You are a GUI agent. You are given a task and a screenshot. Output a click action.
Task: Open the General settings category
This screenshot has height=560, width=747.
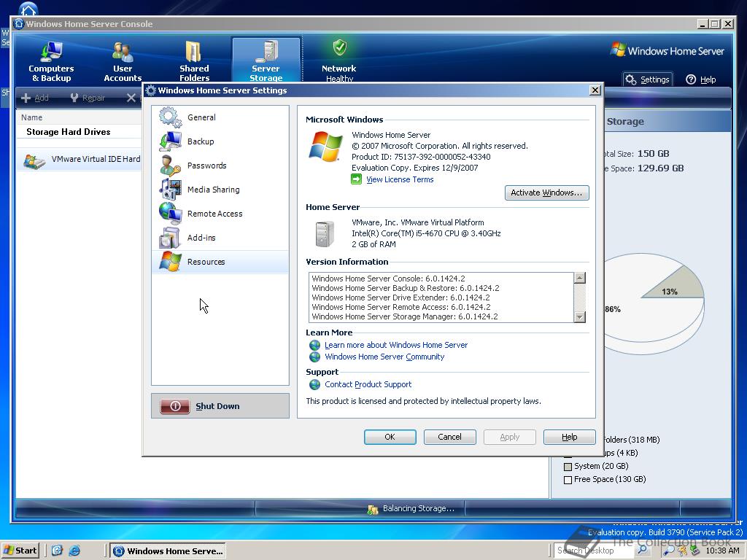pyautogui.click(x=220, y=117)
